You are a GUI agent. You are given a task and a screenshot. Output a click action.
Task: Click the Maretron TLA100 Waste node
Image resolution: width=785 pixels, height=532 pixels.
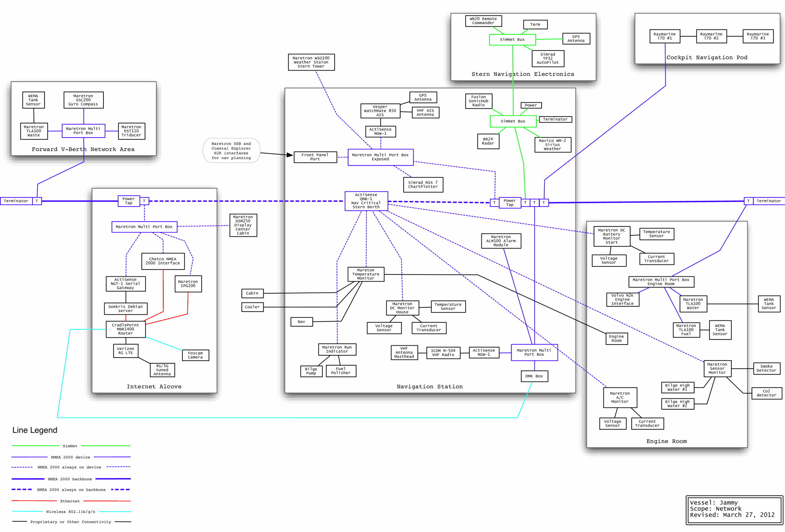tap(34, 131)
